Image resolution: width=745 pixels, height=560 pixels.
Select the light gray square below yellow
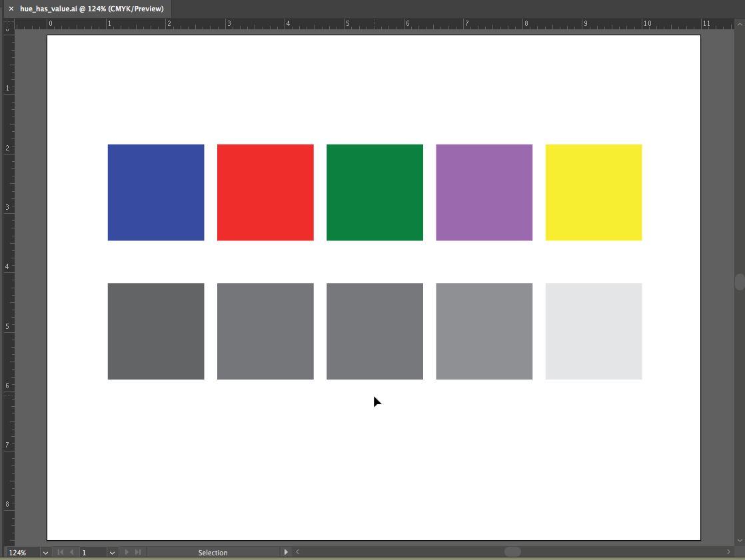pos(593,331)
